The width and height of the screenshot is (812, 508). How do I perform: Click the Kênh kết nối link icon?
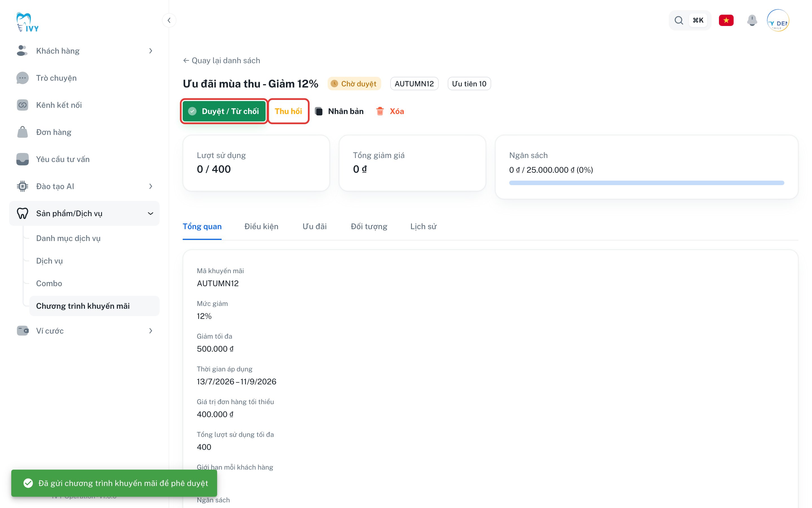point(22,105)
